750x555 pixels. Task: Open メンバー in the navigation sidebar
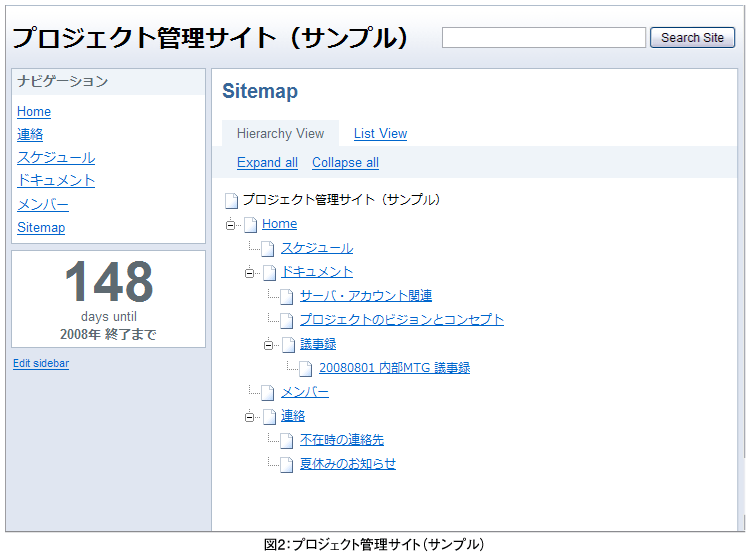[x=43, y=204]
